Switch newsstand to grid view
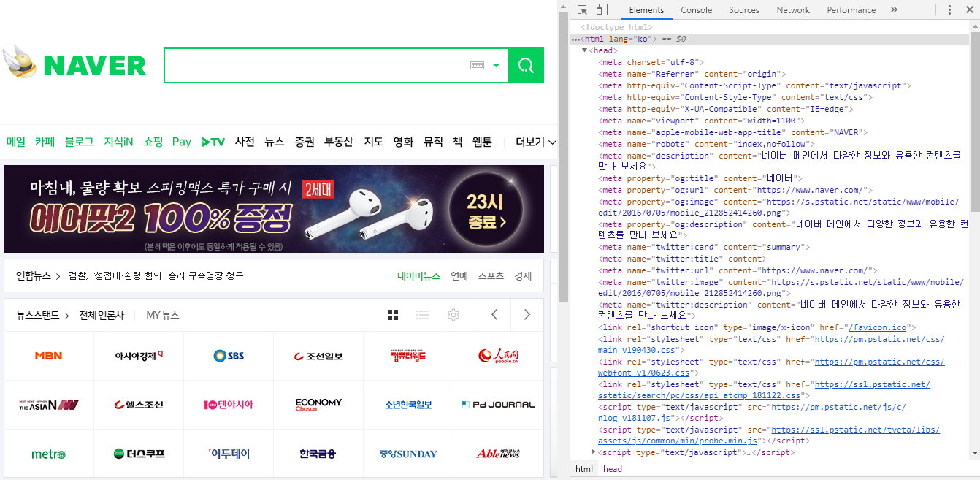This screenshot has height=480, width=980. [393, 315]
